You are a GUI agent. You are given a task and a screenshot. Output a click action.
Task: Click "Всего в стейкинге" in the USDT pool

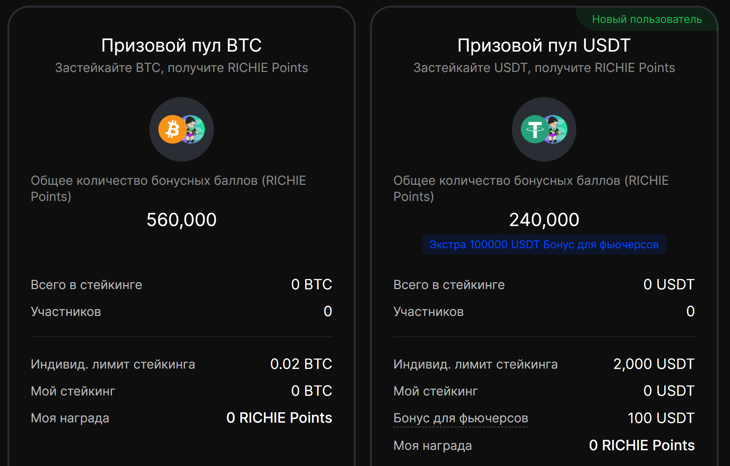pyautogui.click(x=449, y=285)
